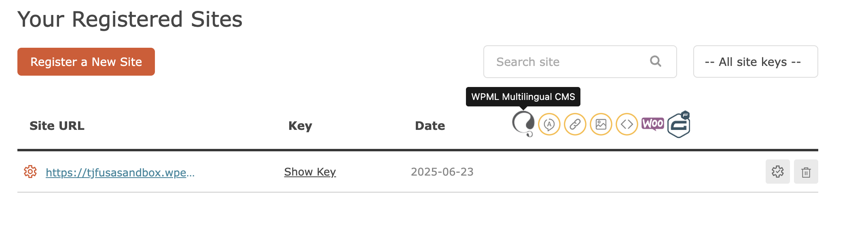Screen dimensions: 868x229
Task: Click the chain link plugin icon
Action: pos(575,124)
